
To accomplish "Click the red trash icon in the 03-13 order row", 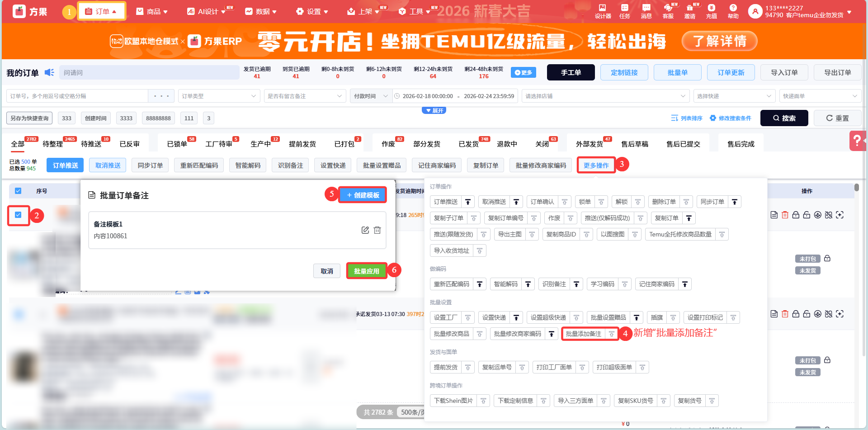I will pyautogui.click(x=785, y=314).
